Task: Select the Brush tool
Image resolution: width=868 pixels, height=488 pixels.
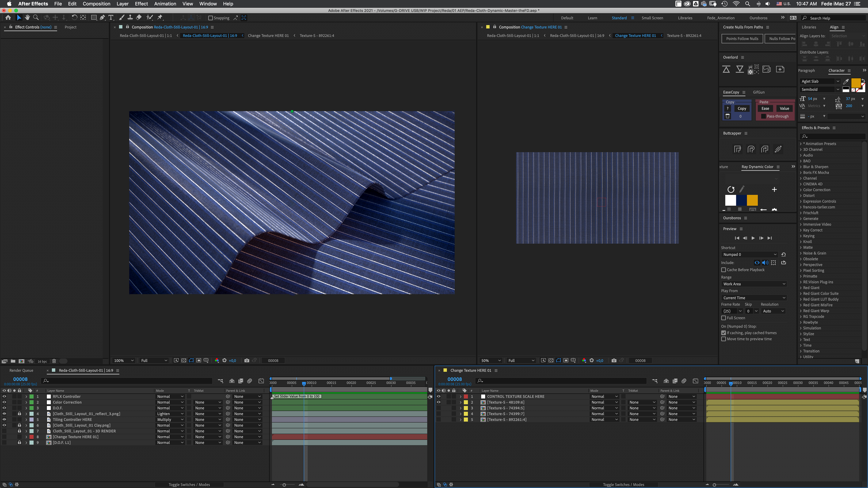Action: point(122,18)
